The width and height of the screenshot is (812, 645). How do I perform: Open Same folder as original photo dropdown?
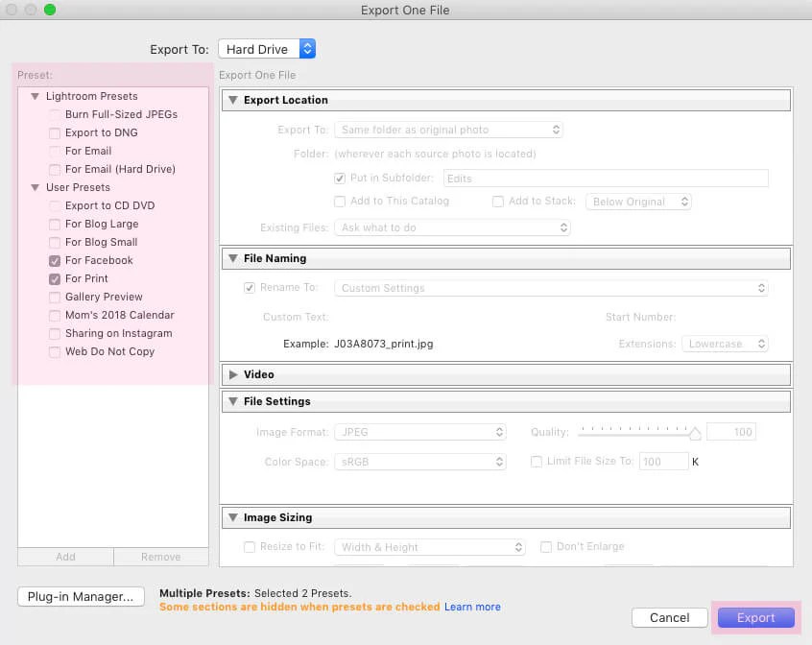pos(448,130)
